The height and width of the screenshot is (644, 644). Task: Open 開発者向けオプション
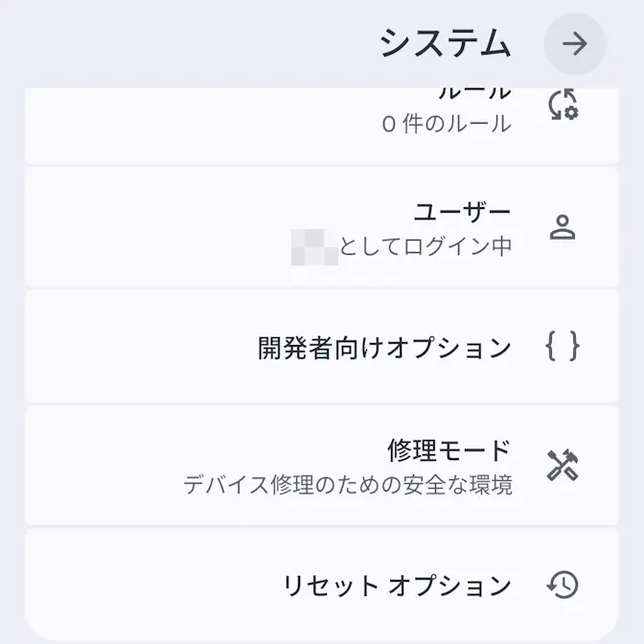(384, 347)
